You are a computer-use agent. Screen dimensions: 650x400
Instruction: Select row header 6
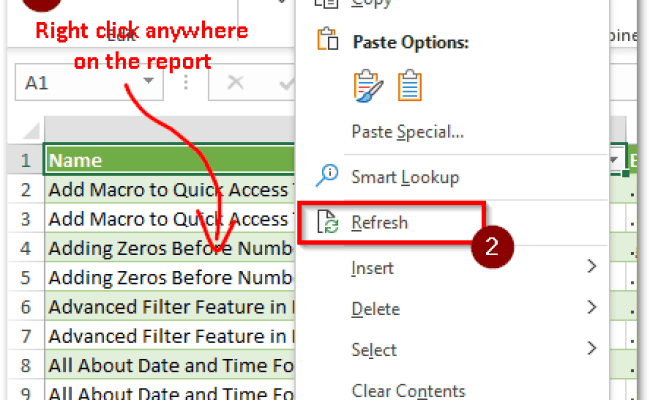[26, 307]
